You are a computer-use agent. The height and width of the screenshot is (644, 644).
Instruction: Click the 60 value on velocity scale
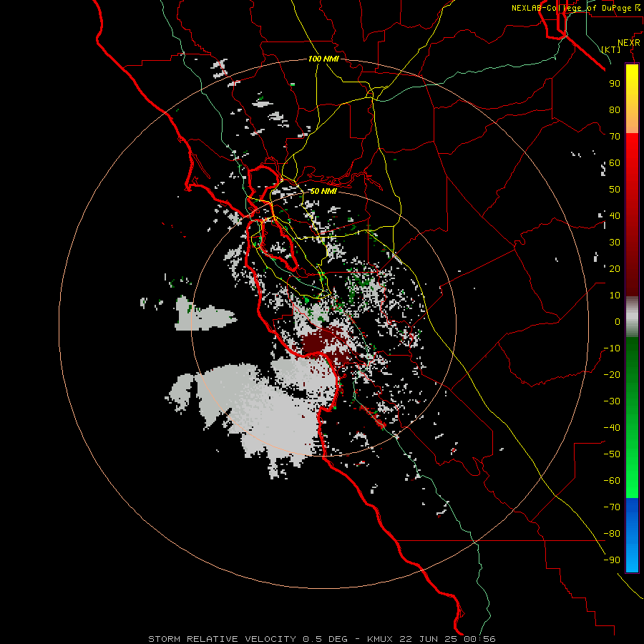click(615, 163)
